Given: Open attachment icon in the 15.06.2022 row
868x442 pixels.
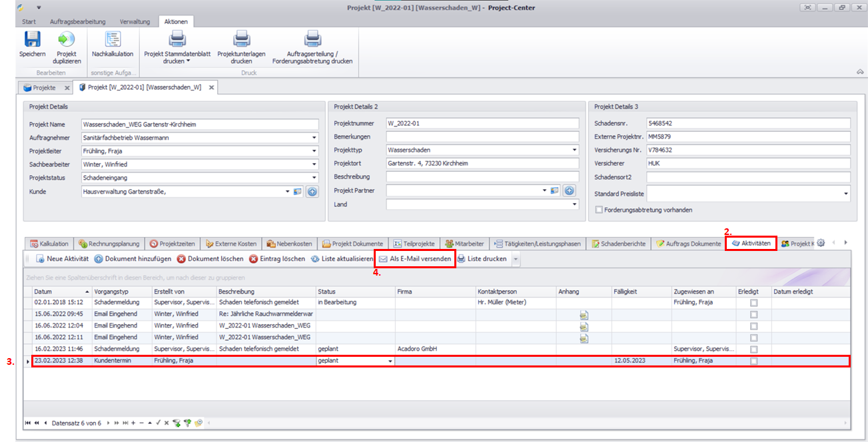Looking at the screenshot, I should coord(584,315).
